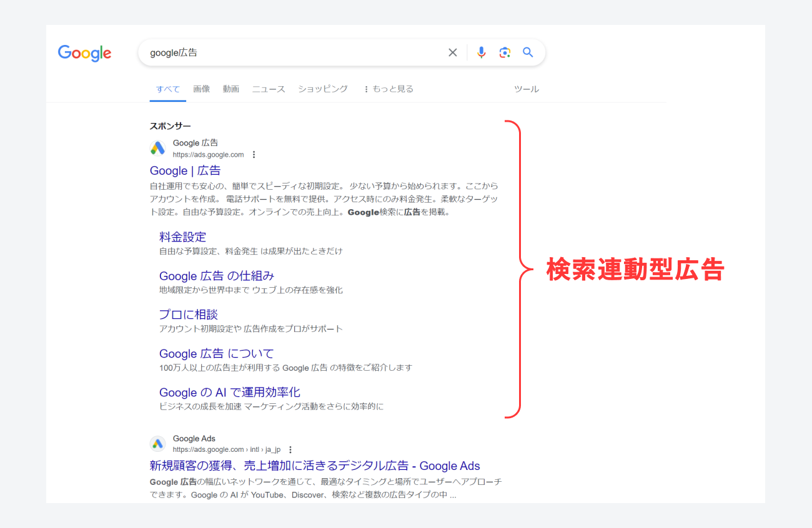This screenshot has width=812, height=528.
Task: Start voice search with the microphone icon
Action: (481, 52)
